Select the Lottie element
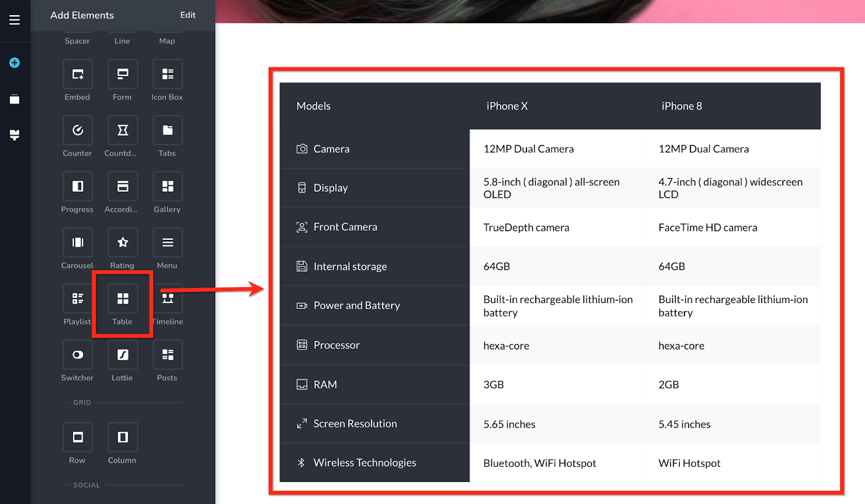This screenshot has width=865, height=504. point(123,355)
